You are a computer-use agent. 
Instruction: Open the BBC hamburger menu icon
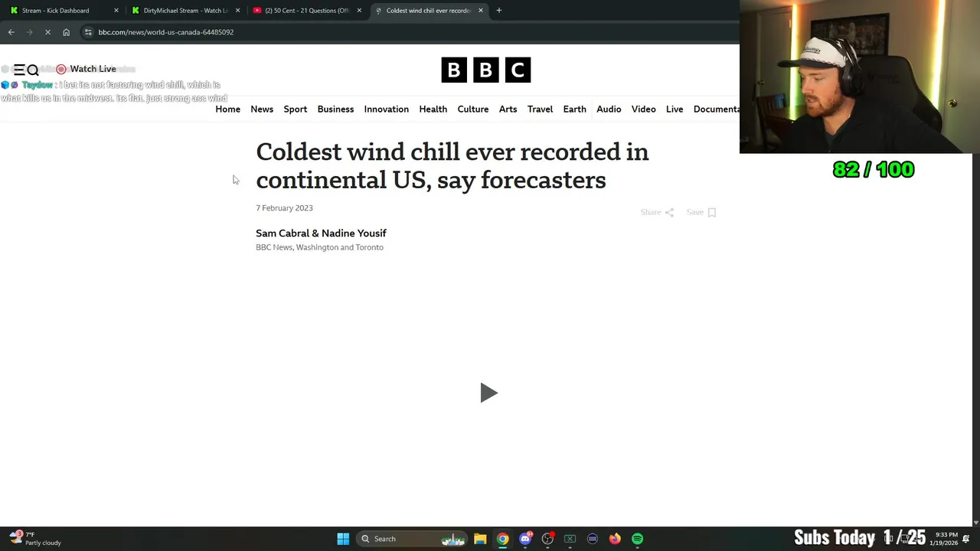click(20, 69)
